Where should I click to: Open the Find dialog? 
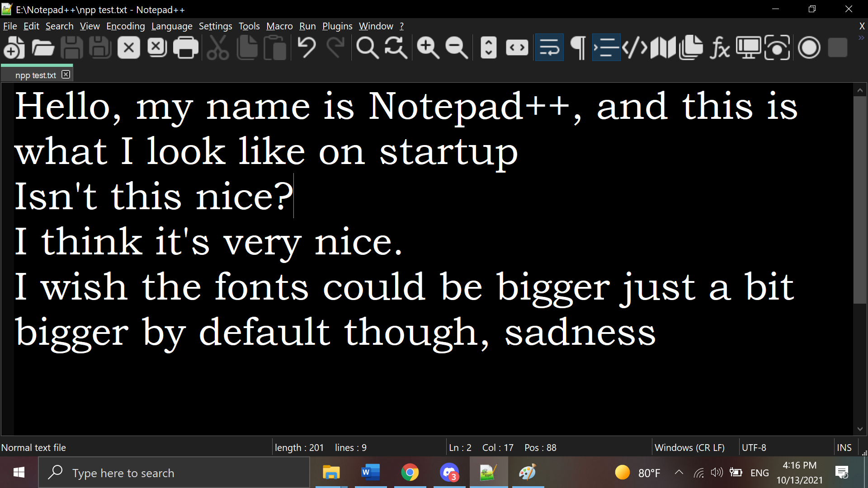tap(367, 47)
